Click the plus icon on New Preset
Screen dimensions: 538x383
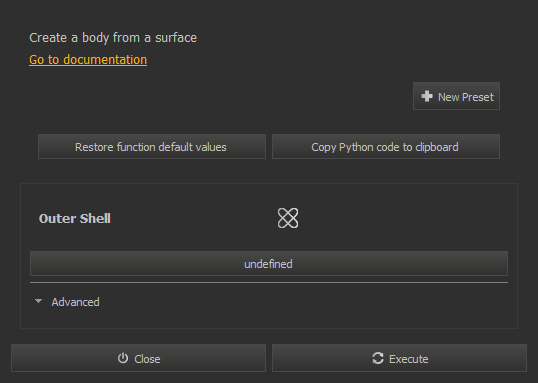[427, 96]
